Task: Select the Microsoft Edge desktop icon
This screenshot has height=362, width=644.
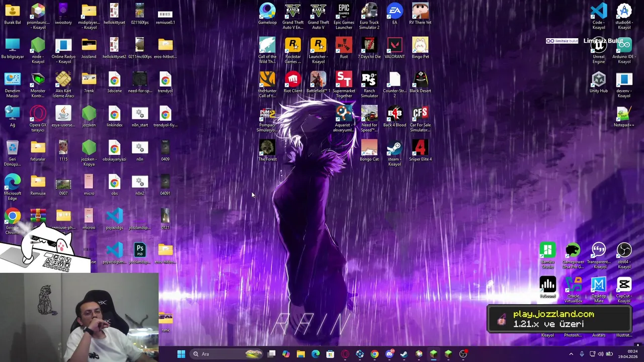Action: (x=12, y=187)
